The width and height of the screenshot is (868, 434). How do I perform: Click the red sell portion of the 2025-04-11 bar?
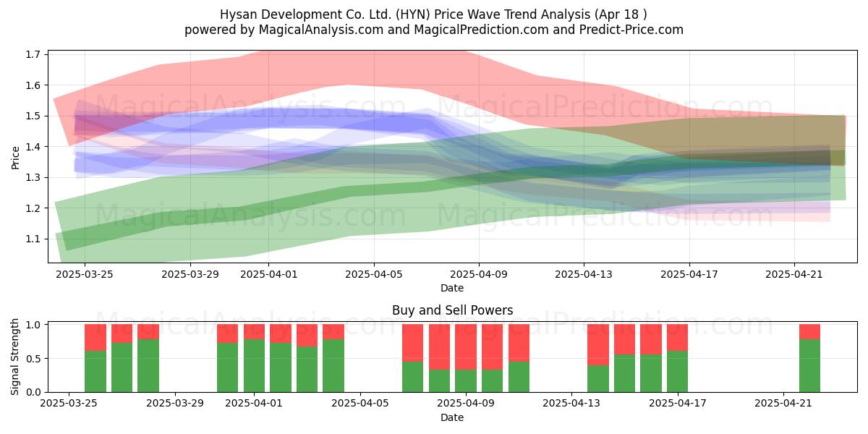click(519, 343)
